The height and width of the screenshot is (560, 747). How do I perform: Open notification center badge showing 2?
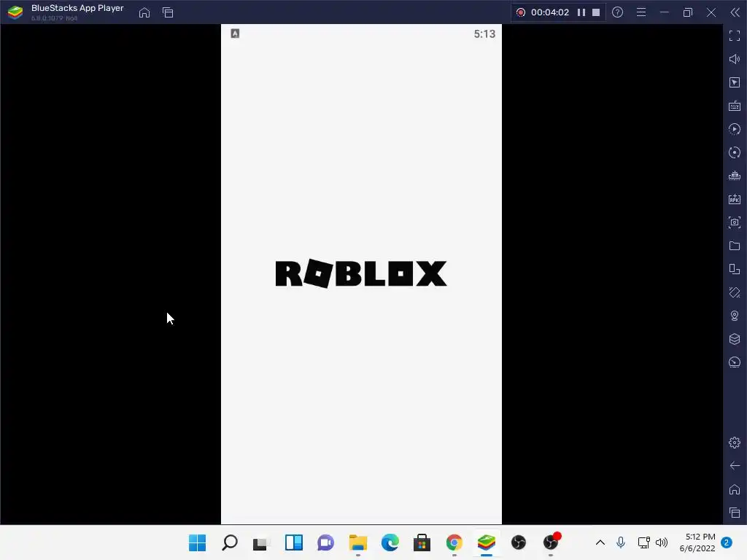coord(727,542)
